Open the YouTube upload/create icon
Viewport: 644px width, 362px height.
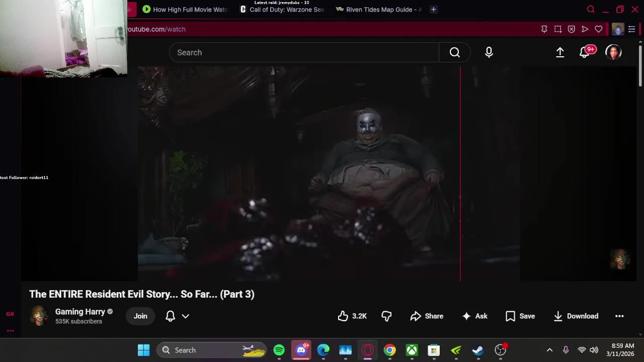560,52
